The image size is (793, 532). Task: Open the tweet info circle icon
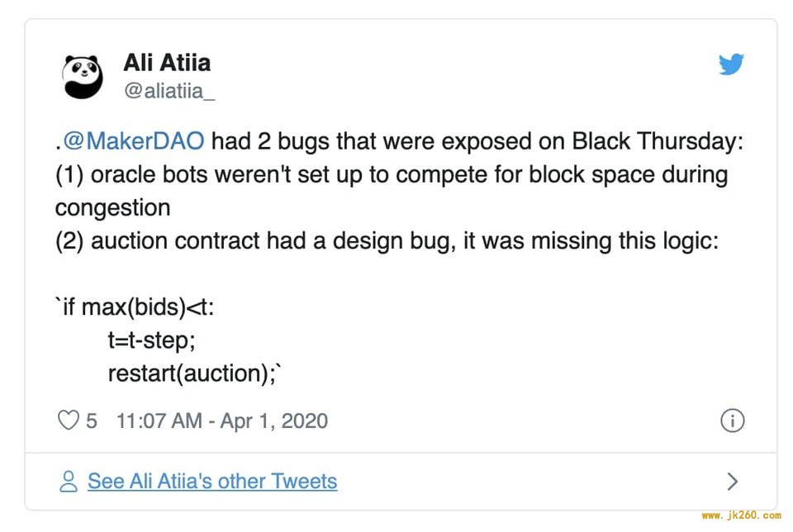[733, 420]
